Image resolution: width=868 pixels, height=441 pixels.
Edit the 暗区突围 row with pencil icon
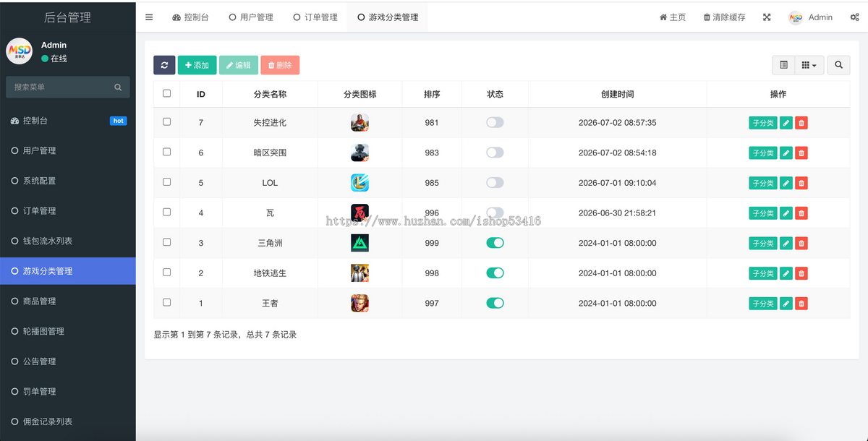point(786,153)
